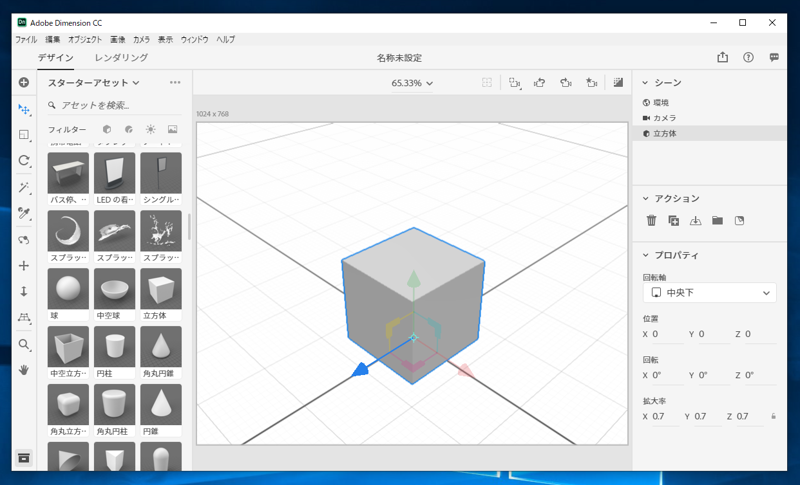Select the Pan camera tool
Image resolution: width=800 pixels, height=485 pixels.
pyautogui.click(x=24, y=266)
